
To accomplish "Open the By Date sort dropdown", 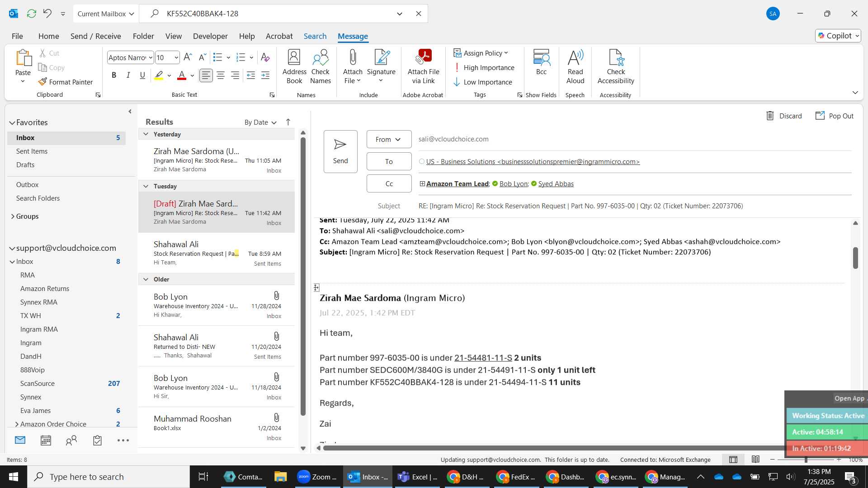I will (260, 122).
